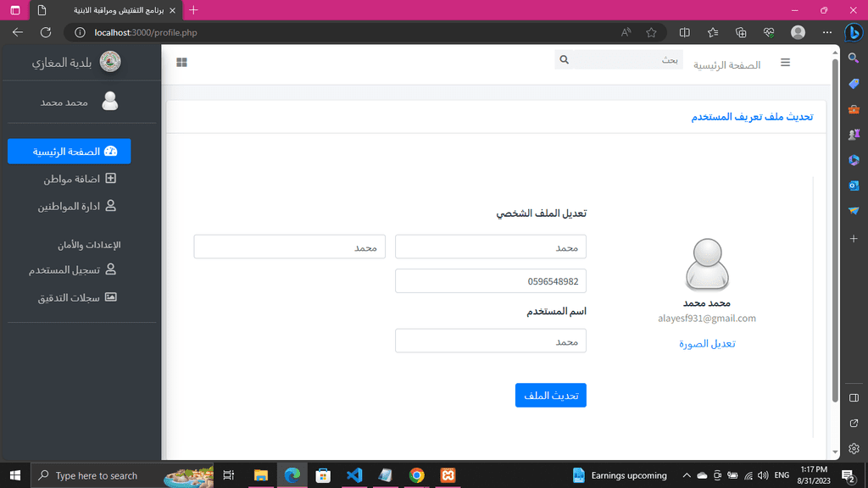Open Microsoft Store from the taskbar

click(323, 475)
